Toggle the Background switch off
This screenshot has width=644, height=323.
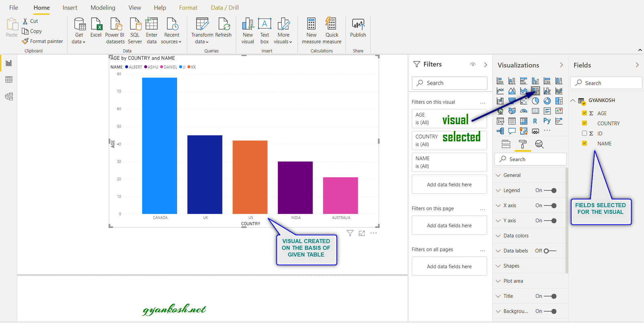[550, 311]
